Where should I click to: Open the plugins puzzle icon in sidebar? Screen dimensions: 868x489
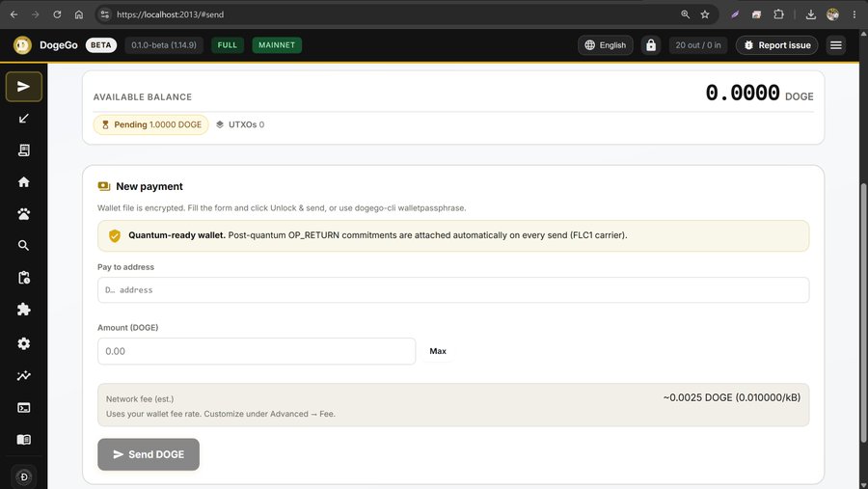pyautogui.click(x=24, y=309)
